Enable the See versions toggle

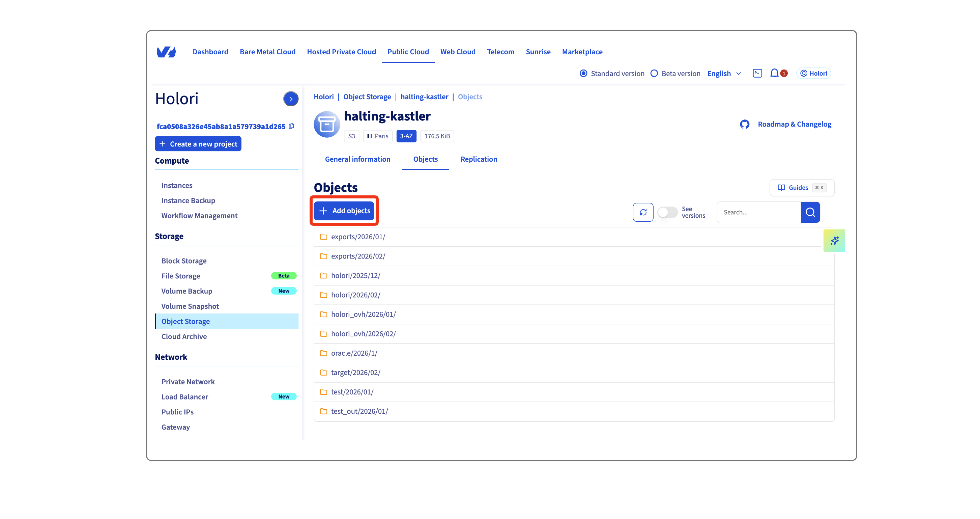pos(667,212)
